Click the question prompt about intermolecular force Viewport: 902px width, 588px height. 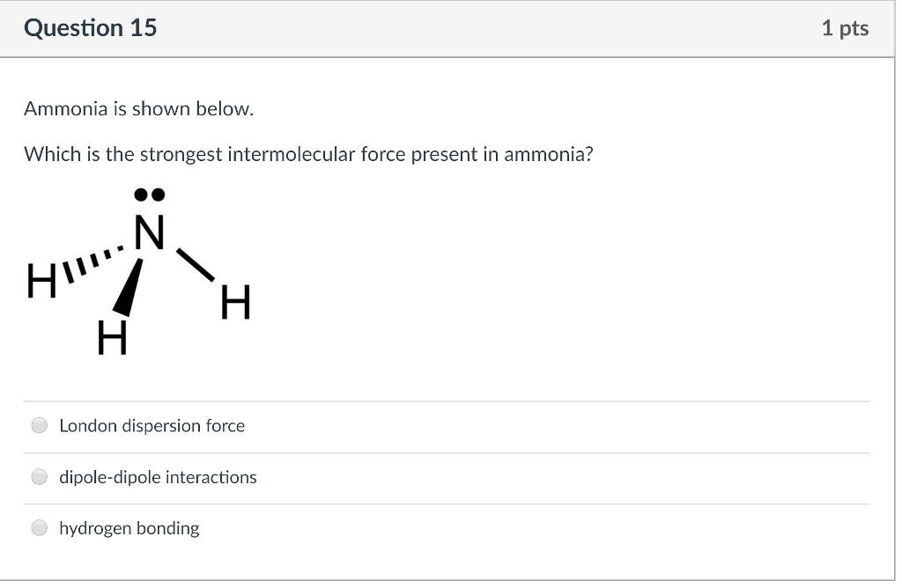pos(308,154)
